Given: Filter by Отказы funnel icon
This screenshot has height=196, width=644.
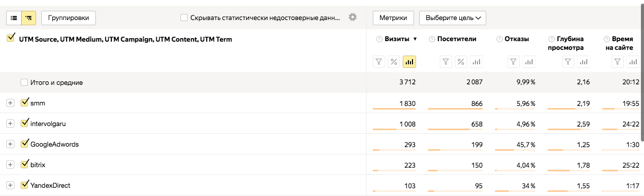Looking at the screenshot, I should (x=514, y=62).
